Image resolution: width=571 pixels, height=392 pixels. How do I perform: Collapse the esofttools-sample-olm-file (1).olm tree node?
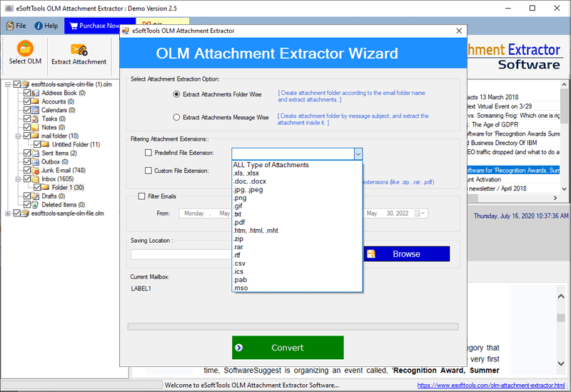[x=8, y=84]
